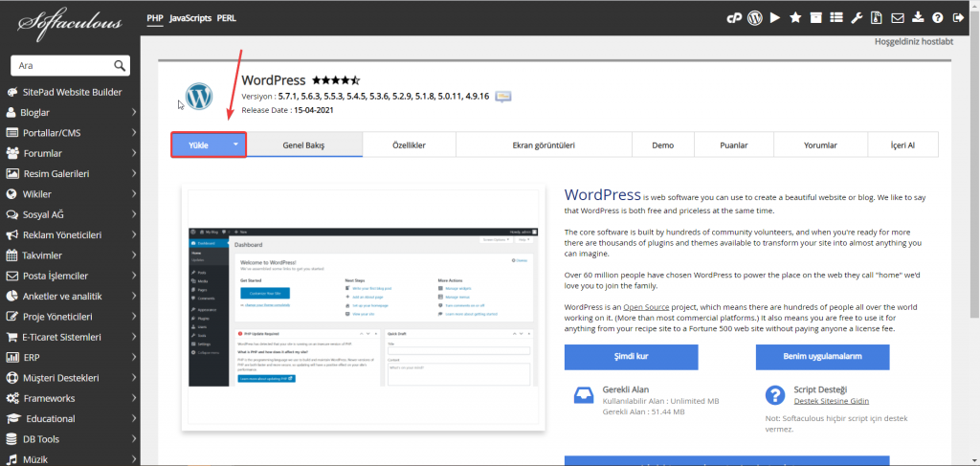Open the cPanel control panel icon

734,18
